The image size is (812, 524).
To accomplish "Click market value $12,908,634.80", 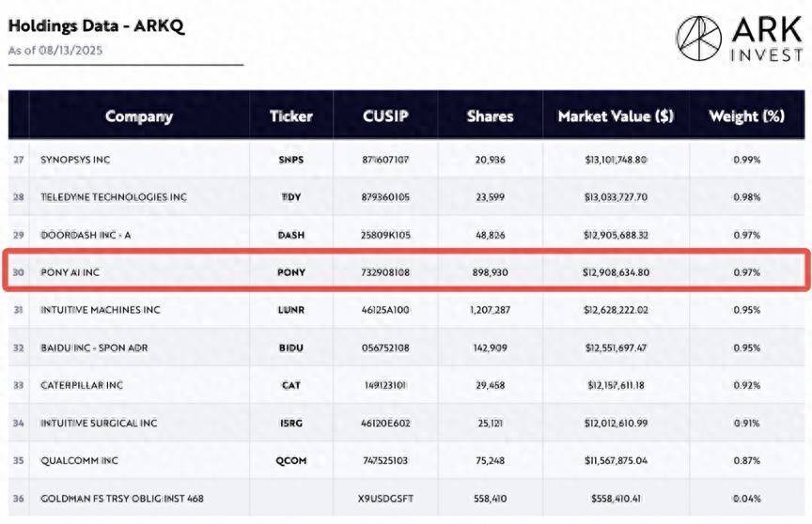I will (616, 272).
